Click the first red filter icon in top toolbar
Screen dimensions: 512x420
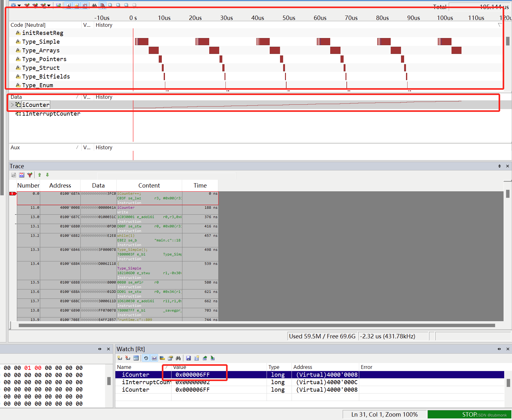[27, 5]
